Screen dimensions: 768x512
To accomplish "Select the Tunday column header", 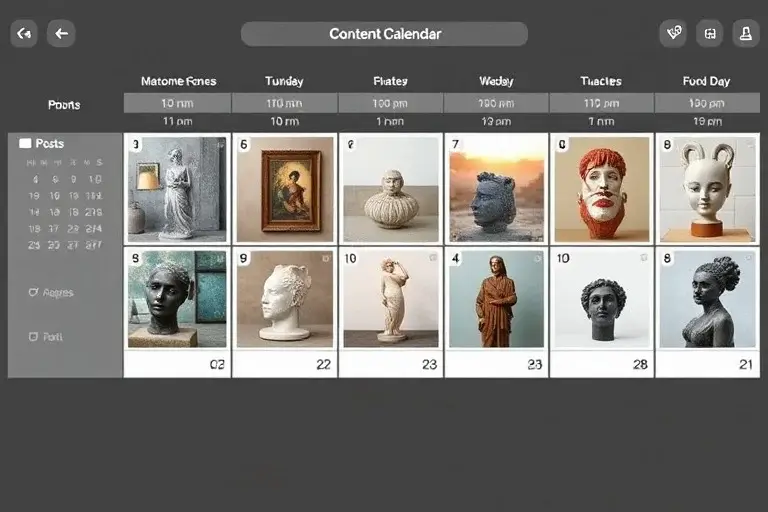I will tap(284, 81).
